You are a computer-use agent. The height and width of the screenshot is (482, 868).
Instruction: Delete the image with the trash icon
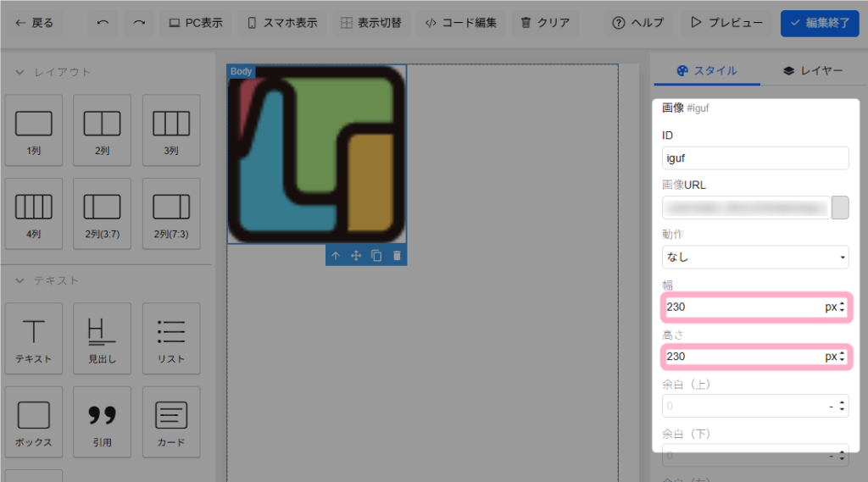point(397,256)
